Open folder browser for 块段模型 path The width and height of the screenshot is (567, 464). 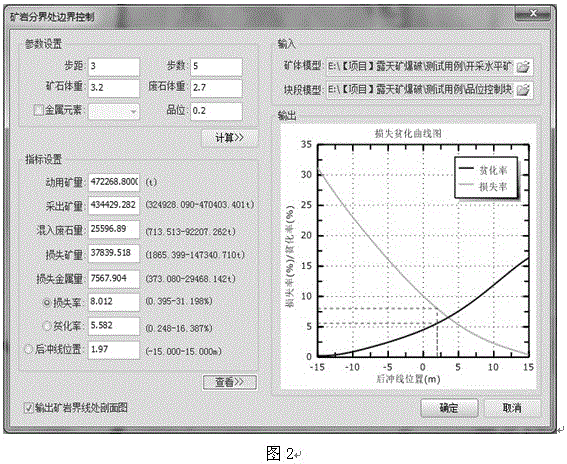[x=523, y=89]
